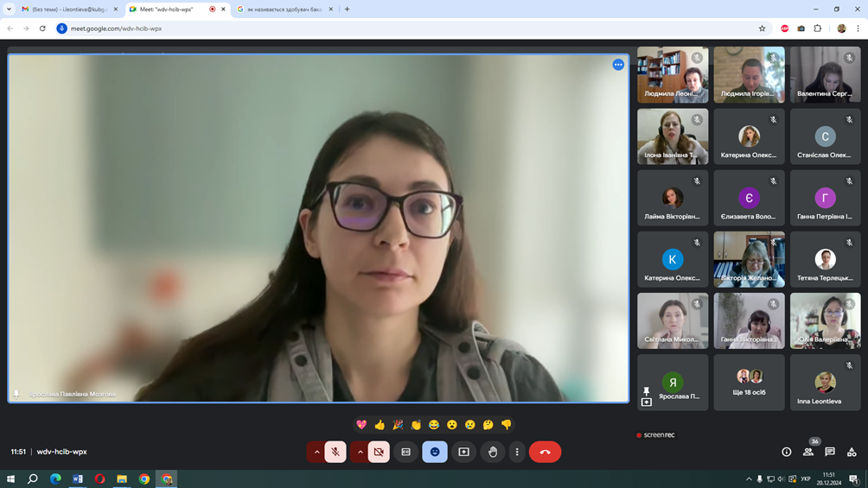Viewport: 868px width, 488px height.
Task: Switch to the Gmail browser tab
Action: 66,10
